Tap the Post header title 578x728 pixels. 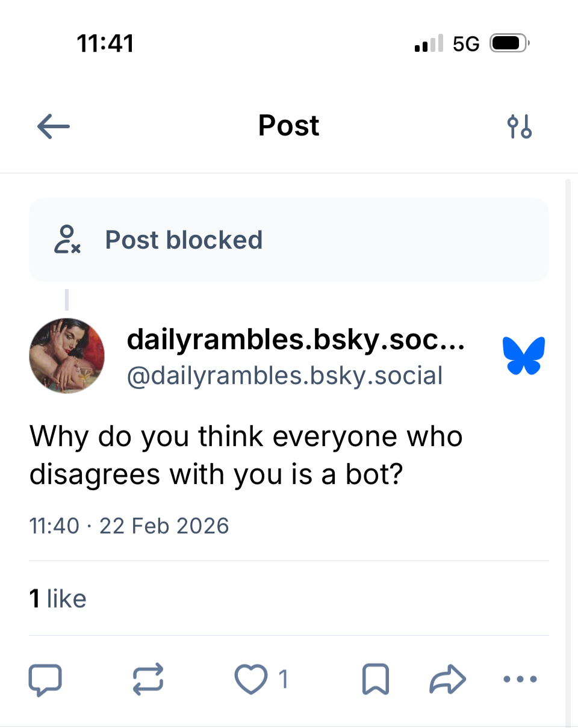(289, 126)
